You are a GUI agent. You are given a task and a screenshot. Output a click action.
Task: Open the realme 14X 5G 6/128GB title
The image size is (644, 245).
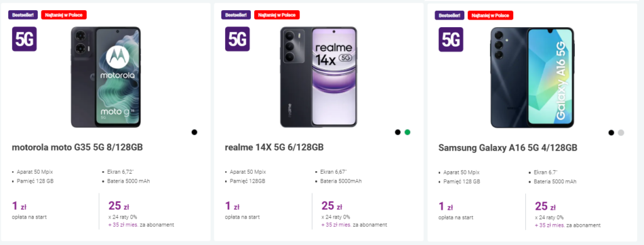(274, 147)
